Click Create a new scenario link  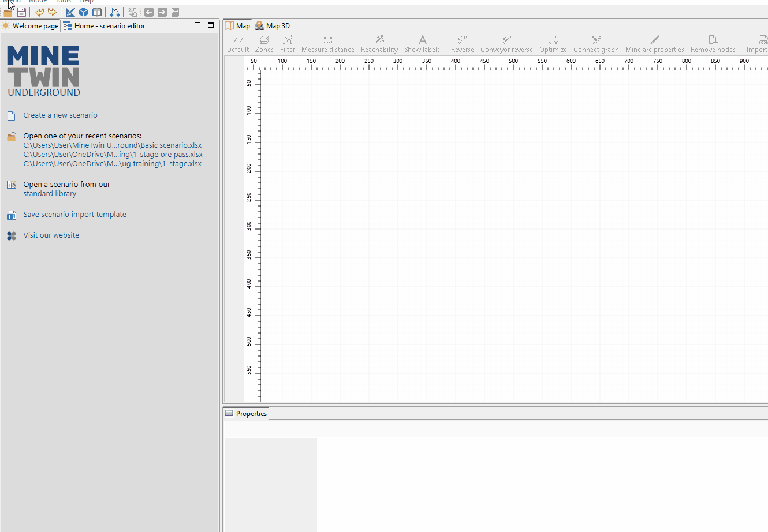pyautogui.click(x=61, y=115)
